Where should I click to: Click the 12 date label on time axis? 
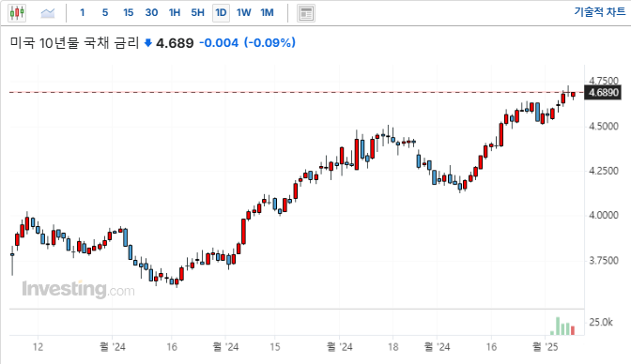pyautogui.click(x=38, y=347)
